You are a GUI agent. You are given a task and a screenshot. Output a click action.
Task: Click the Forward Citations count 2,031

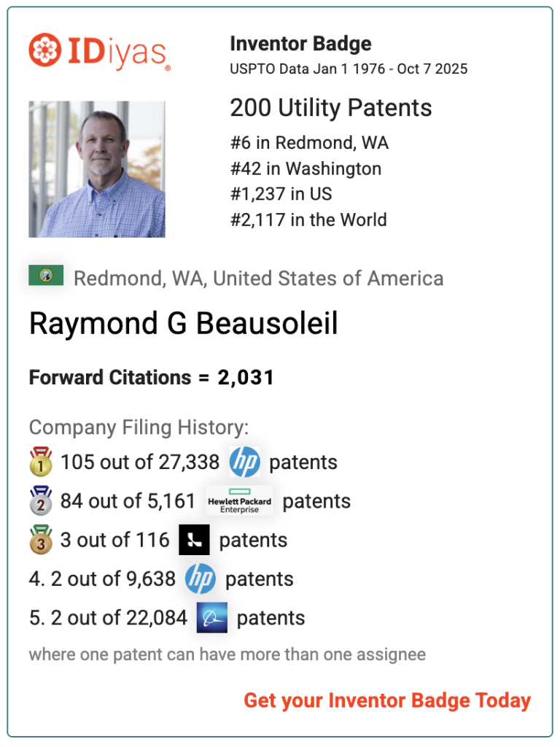point(246,378)
